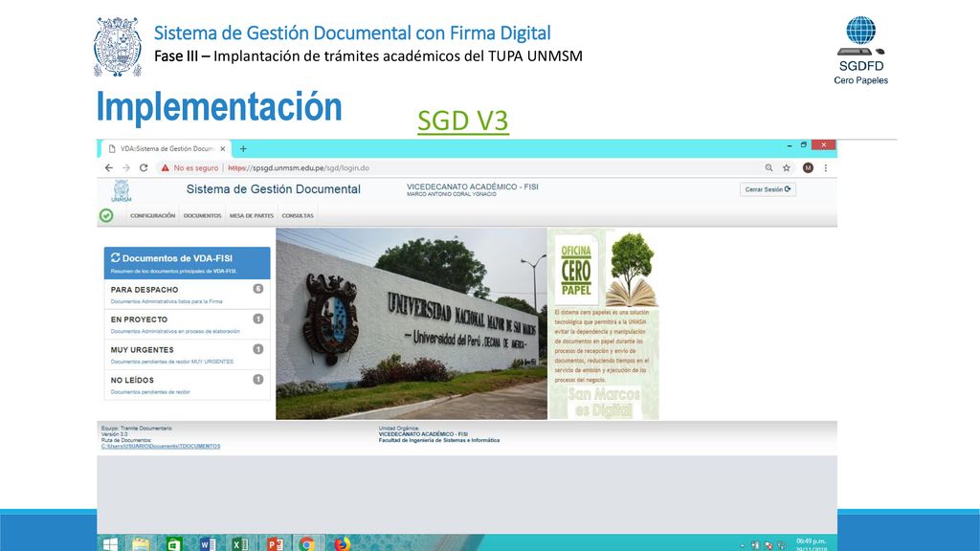Open the PARA DESPACHO documents list
Image resolution: width=980 pixels, height=551 pixels.
[187, 295]
